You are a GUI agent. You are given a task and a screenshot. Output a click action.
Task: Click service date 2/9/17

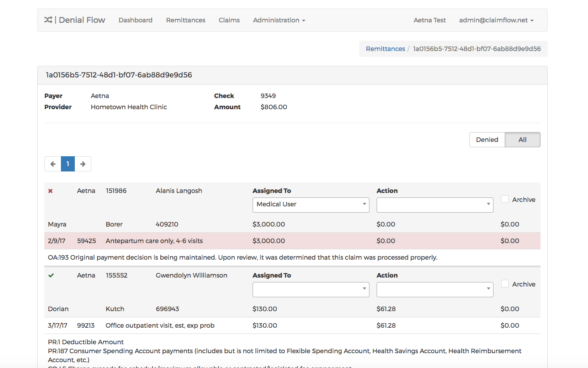[x=56, y=241]
